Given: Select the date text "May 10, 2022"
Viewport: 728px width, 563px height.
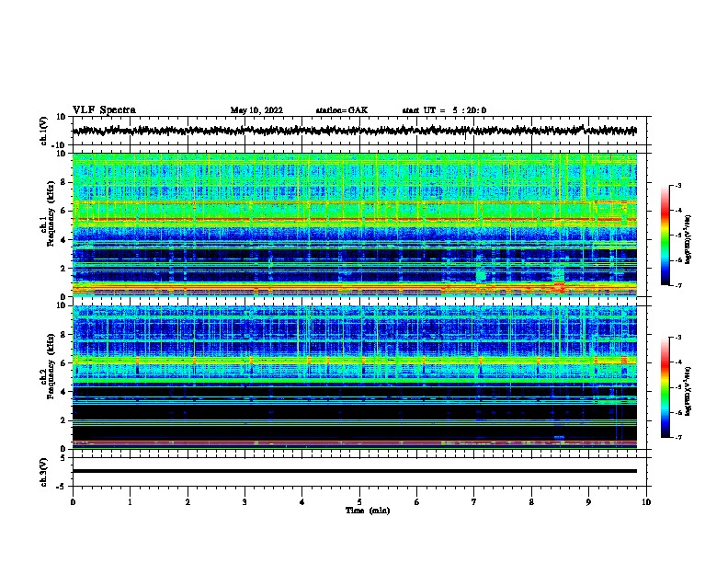Looking at the screenshot, I should coord(256,110).
